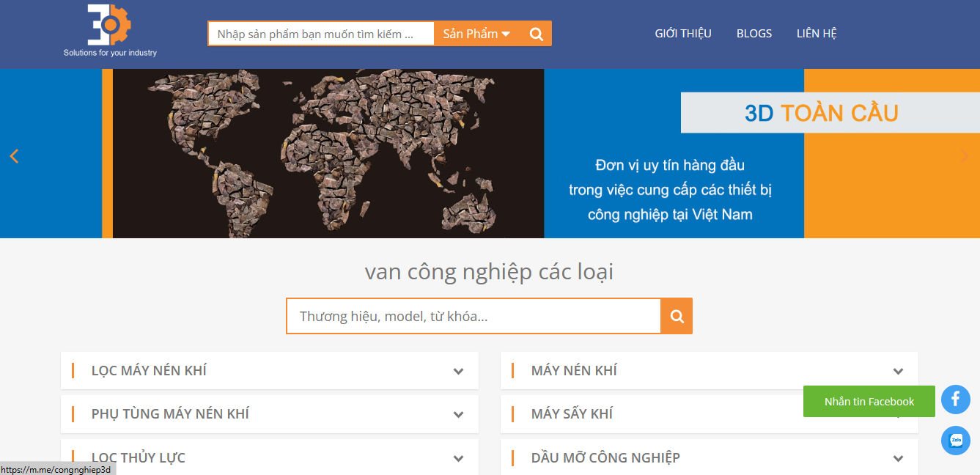Go to previous banner slide

14,156
